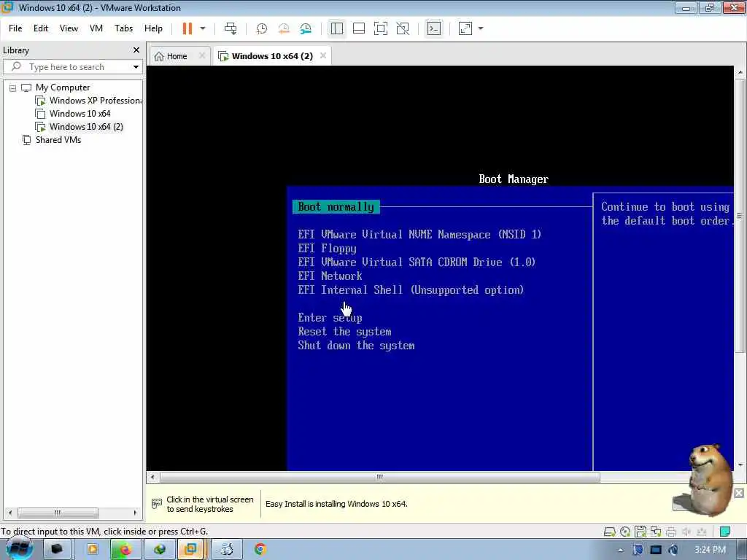Click the library panel horizontal scrollbar thumb
The image size is (747, 560).
pos(58,513)
